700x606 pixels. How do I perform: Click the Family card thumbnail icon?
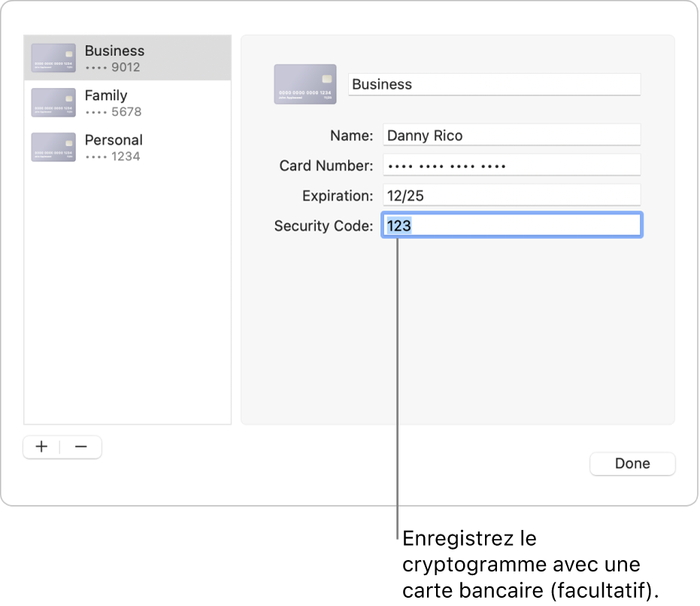point(53,102)
